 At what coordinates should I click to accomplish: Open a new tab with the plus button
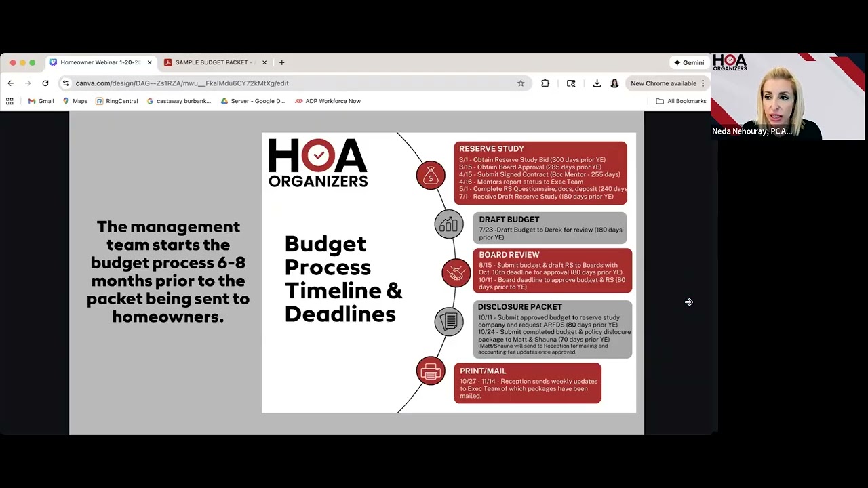click(x=282, y=62)
